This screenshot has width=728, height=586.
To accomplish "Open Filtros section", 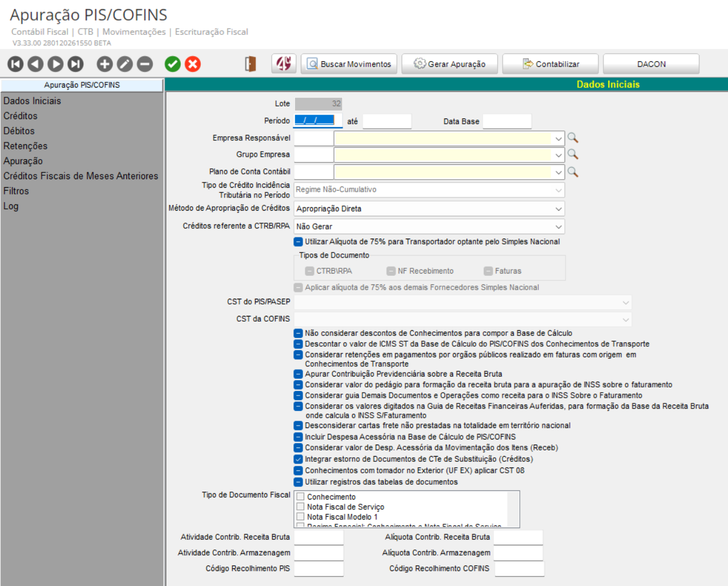I will click(x=16, y=191).
